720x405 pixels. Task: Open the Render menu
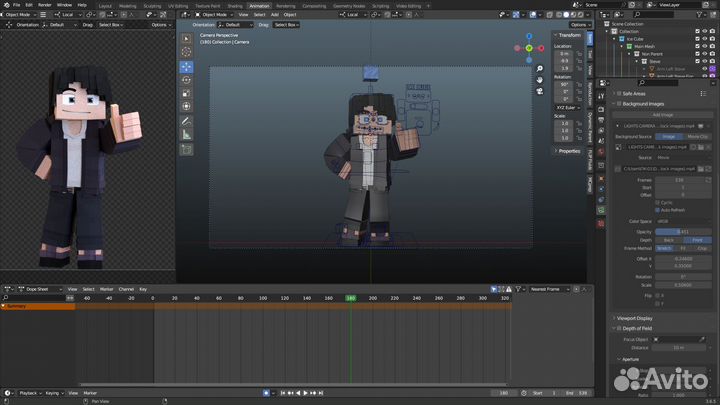click(x=45, y=5)
